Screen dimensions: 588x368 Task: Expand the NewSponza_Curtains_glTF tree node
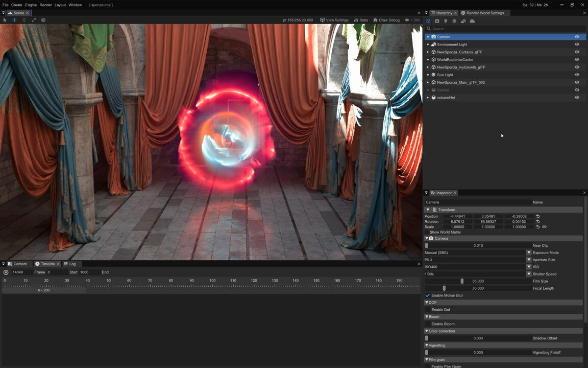point(428,52)
